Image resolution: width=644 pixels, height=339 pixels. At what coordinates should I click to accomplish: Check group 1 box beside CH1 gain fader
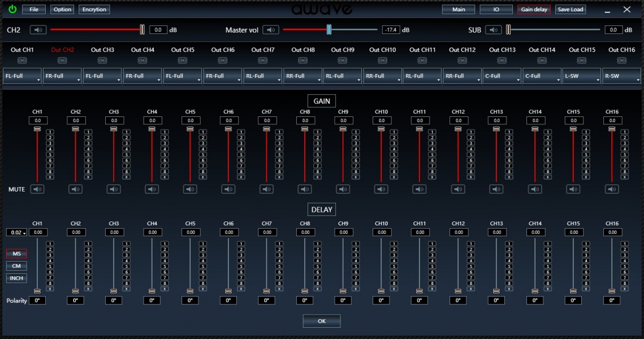50,132
